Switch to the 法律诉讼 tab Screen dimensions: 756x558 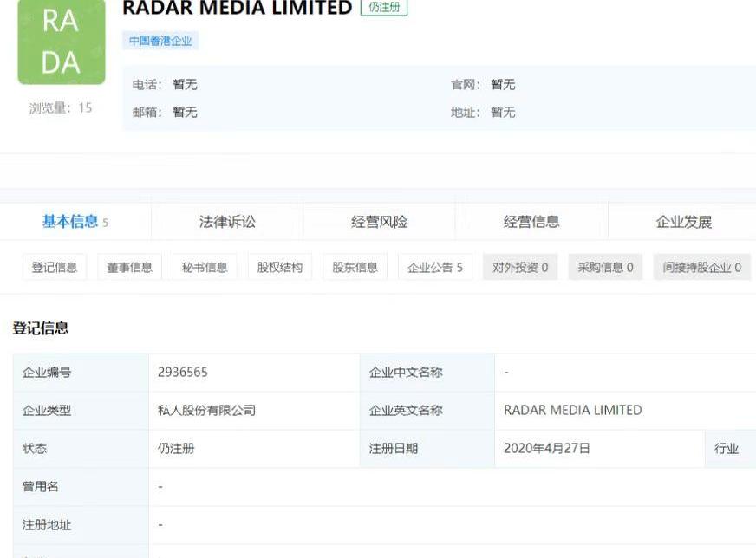pyautogui.click(x=227, y=222)
